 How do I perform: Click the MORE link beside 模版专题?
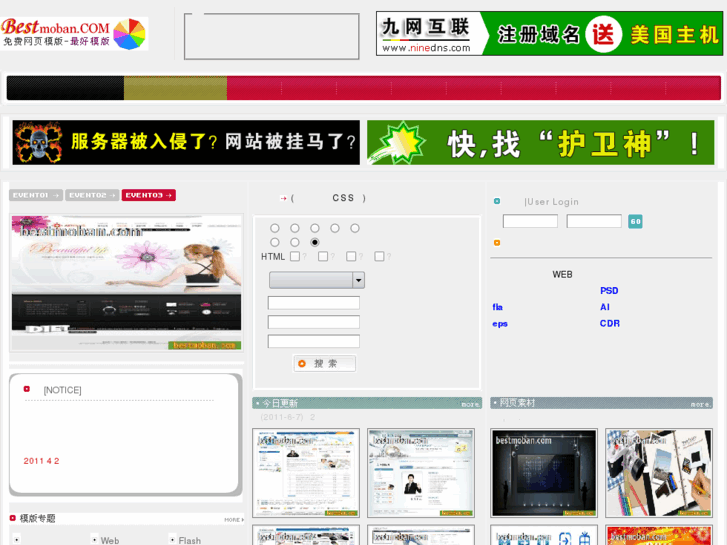[234, 520]
